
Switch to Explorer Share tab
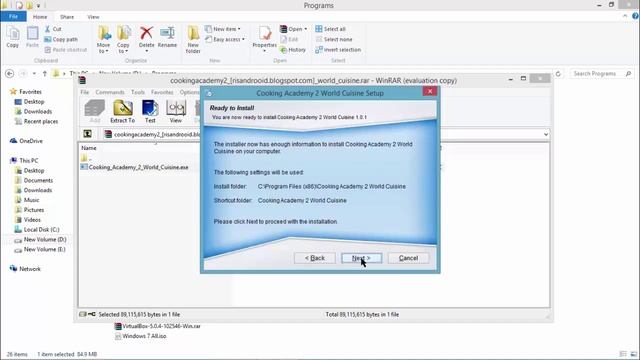coord(67,17)
